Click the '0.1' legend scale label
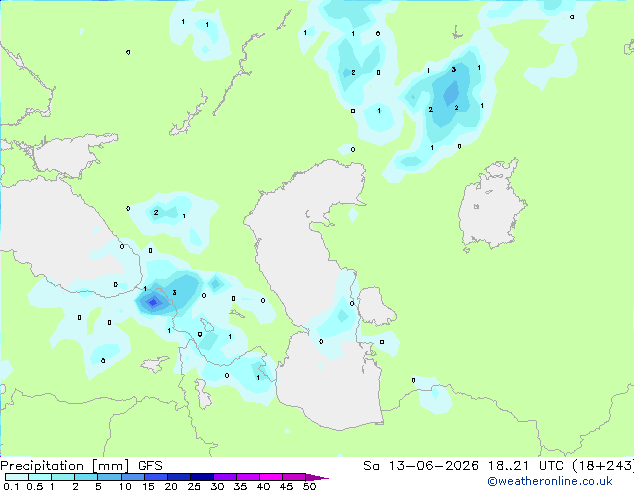This screenshot has width=634, height=490. 11,486
